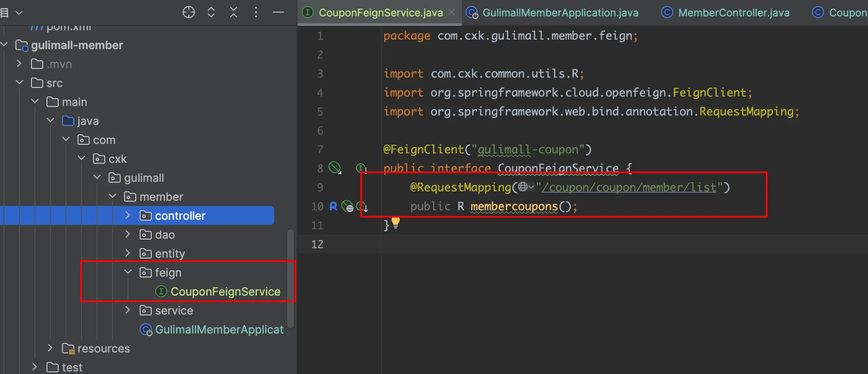
Task: Click the interface icon on the CouponFeignService tab
Action: 308,12
